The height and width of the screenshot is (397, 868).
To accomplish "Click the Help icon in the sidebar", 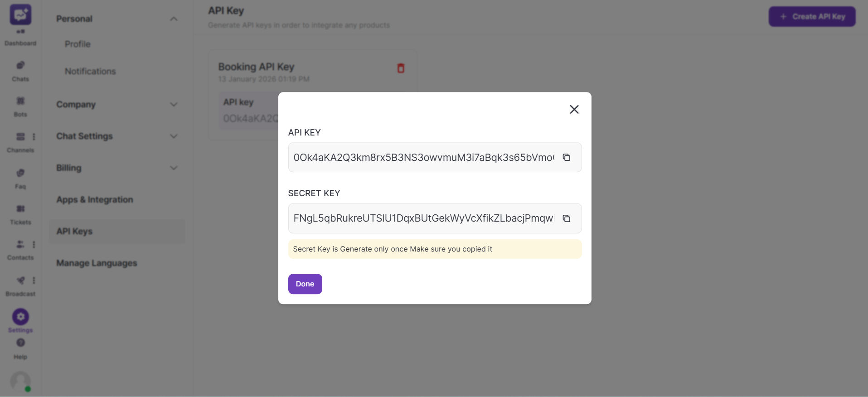I will pyautogui.click(x=20, y=344).
